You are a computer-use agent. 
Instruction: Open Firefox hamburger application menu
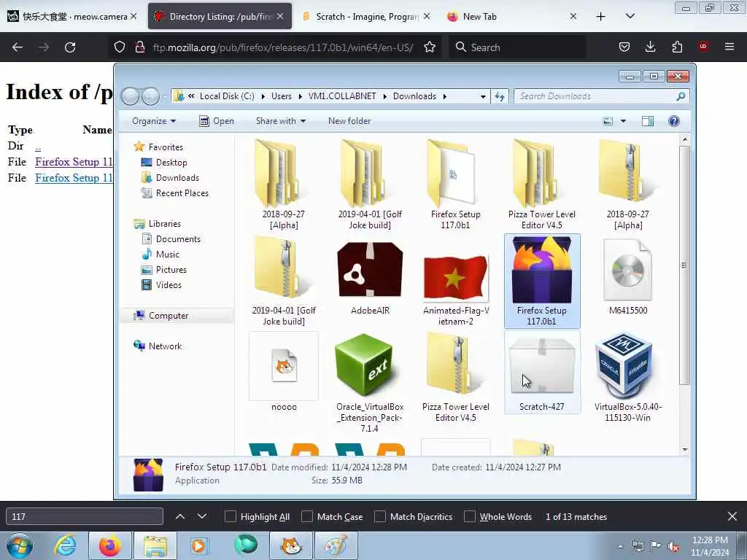[729, 47]
